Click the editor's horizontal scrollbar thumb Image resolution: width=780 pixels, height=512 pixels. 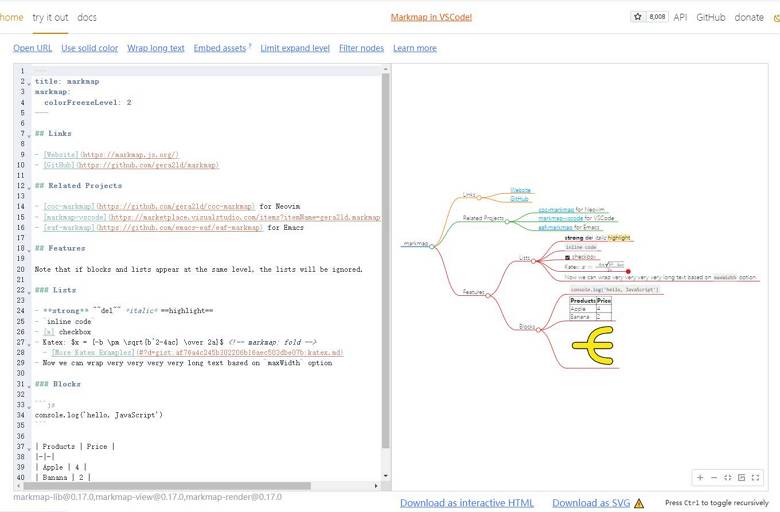(x=167, y=486)
